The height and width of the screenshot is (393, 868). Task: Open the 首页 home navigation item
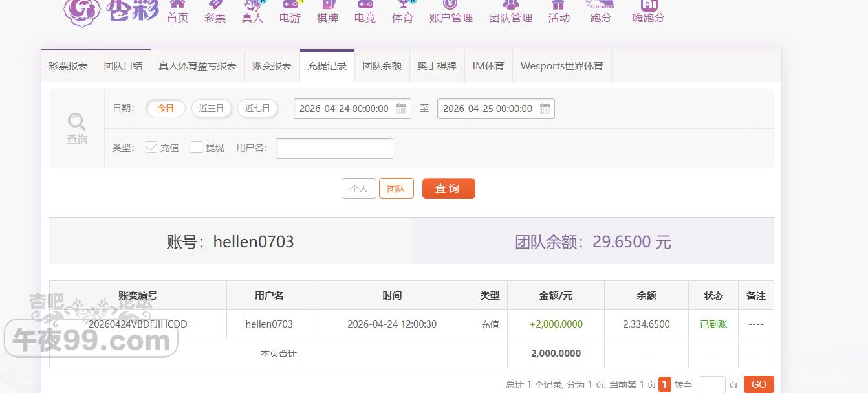177,13
